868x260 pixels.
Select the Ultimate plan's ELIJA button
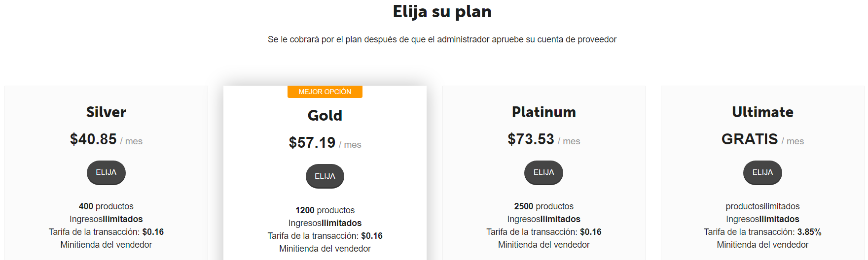pos(762,172)
